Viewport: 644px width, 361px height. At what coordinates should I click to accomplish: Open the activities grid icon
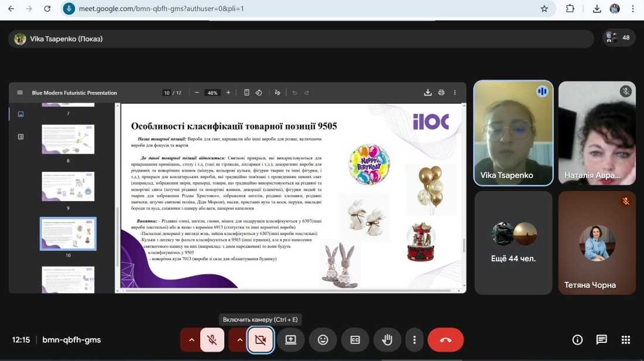[625, 340]
